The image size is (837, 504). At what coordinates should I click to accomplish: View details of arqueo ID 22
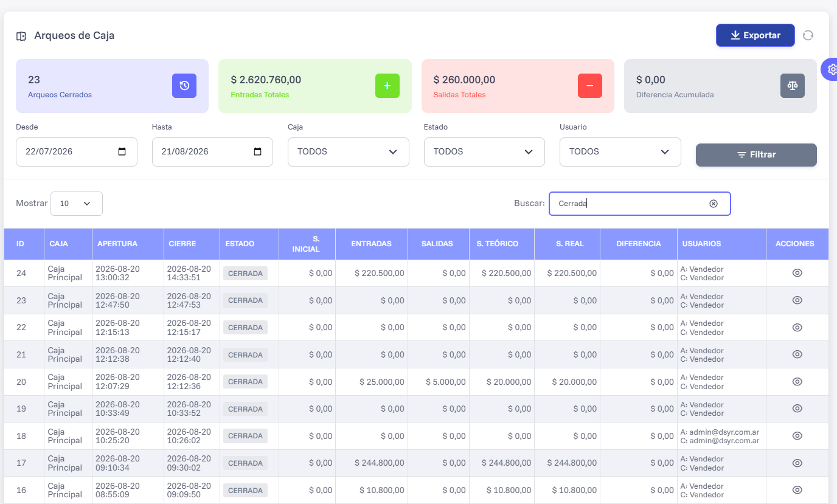797,327
